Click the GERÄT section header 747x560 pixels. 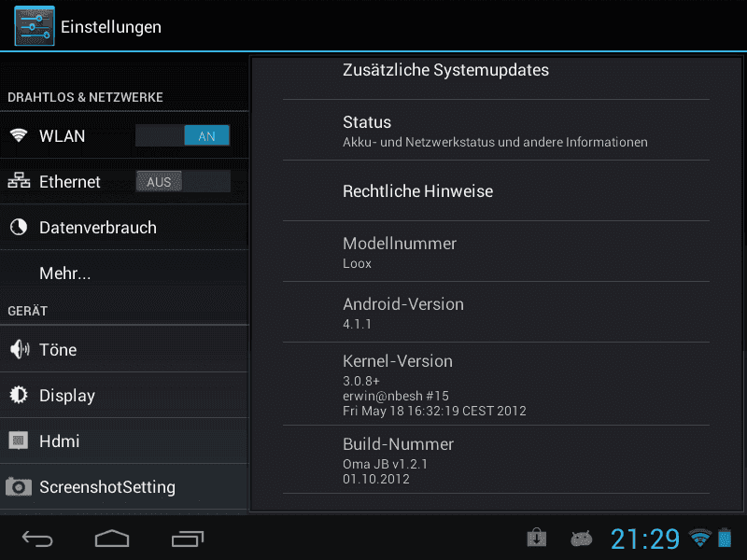(x=28, y=311)
